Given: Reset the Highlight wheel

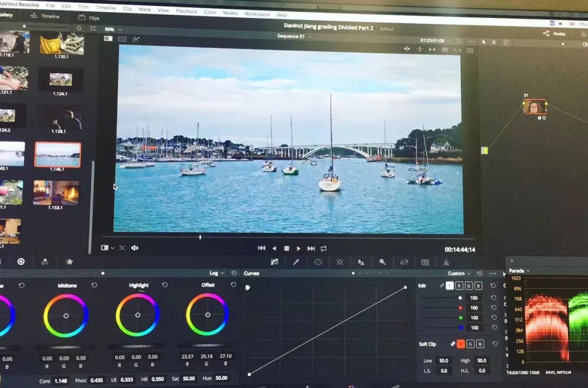Looking at the screenshot, I should 164,285.
